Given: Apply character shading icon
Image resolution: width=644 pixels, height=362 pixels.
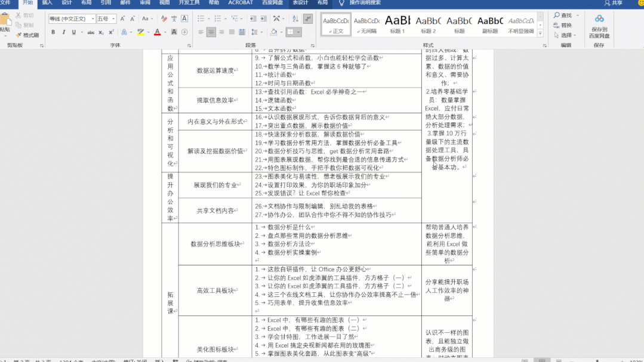Looking at the screenshot, I should click(174, 32).
